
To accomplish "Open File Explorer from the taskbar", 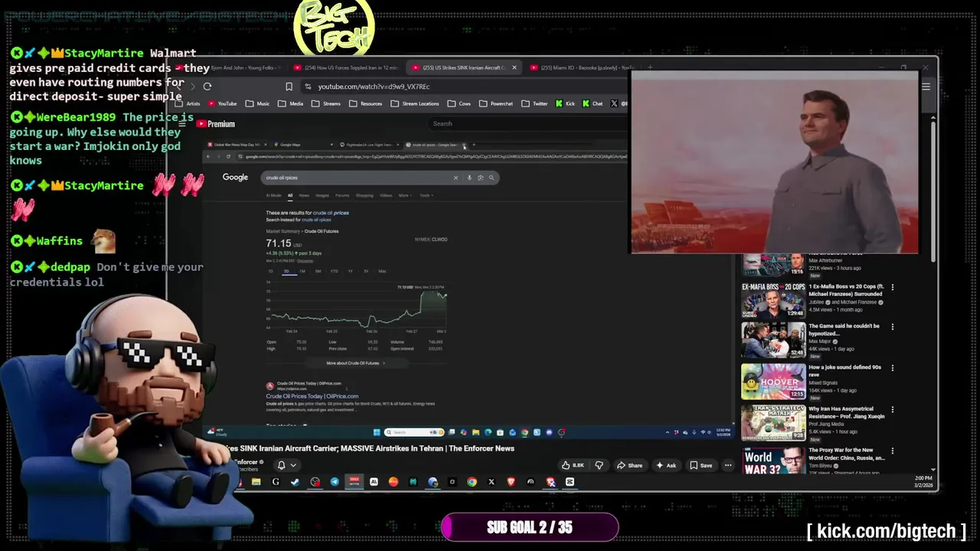I will pyautogui.click(x=256, y=482).
